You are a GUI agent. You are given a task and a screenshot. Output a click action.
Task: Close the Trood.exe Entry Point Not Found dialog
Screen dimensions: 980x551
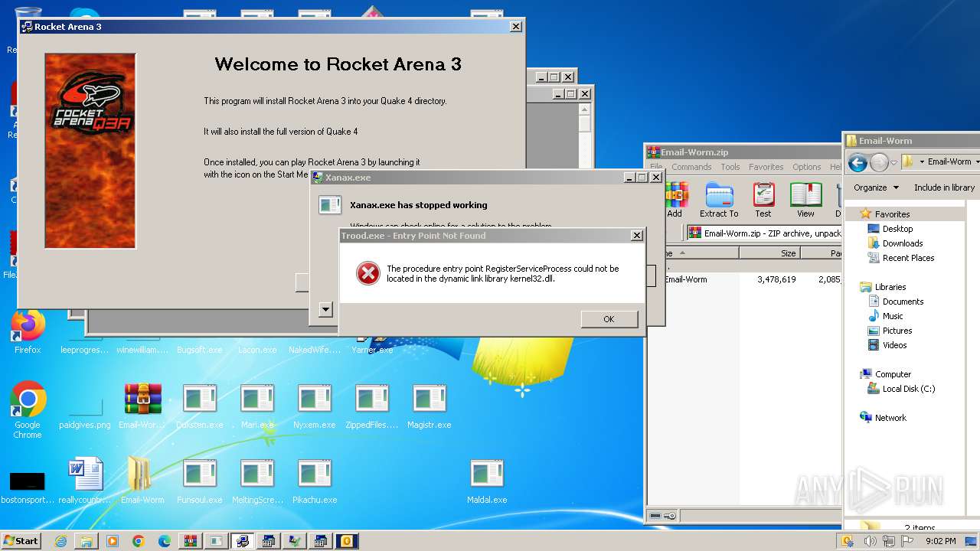pos(636,236)
